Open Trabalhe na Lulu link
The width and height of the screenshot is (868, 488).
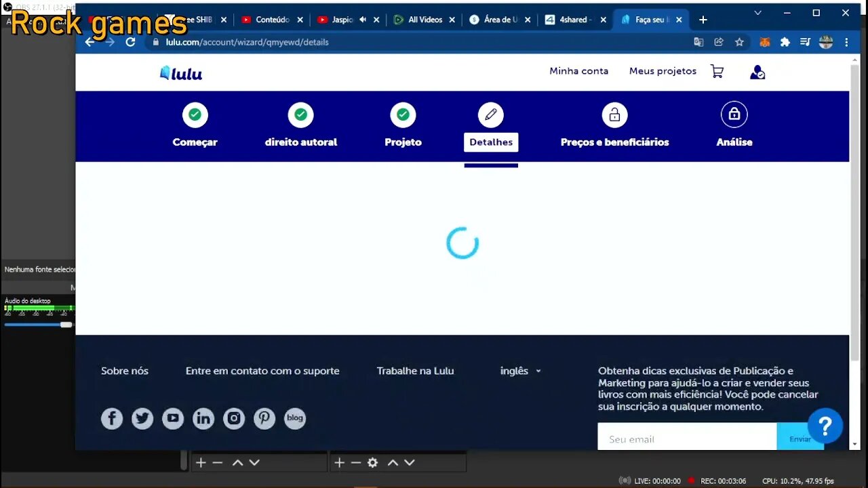tap(415, 371)
